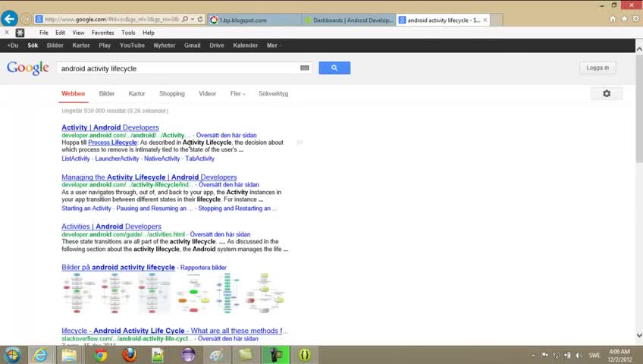
Task: Click the page scrollbar down arrow
Action: point(639,335)
